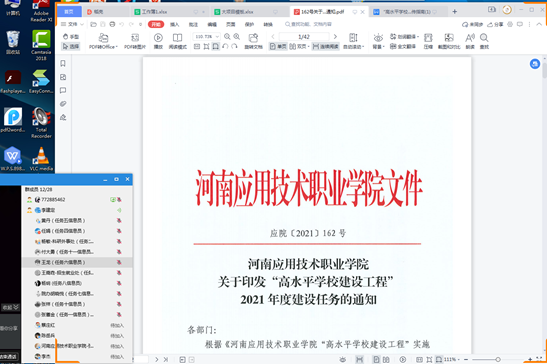The height and width of the screenshot is (364, 547).
Task: Open the File menu
Action: 72,24
